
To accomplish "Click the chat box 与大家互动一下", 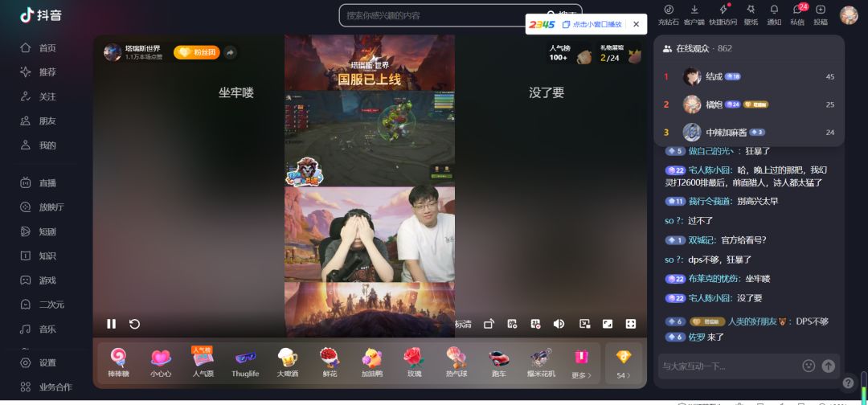I will [728, 366].
